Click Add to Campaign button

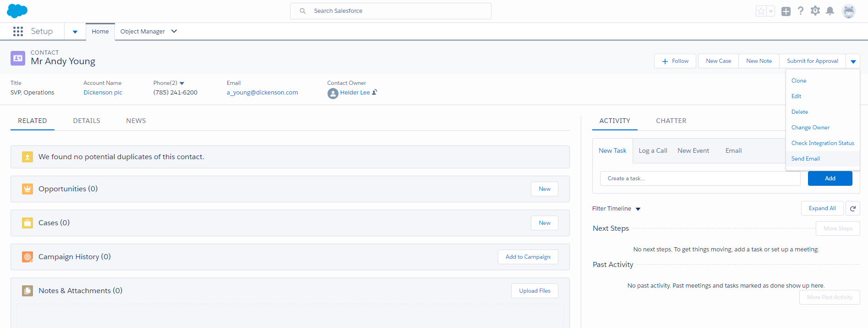pos(528,257)
